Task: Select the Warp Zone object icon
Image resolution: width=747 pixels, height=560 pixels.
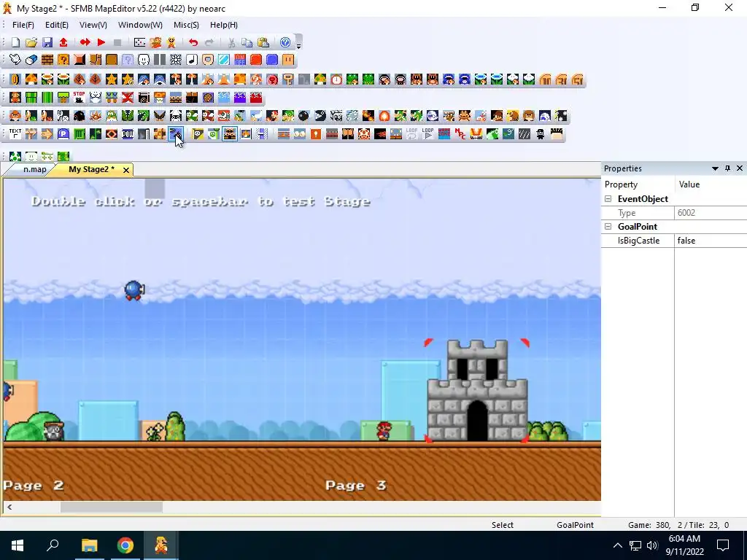Action: click(444, 134)
